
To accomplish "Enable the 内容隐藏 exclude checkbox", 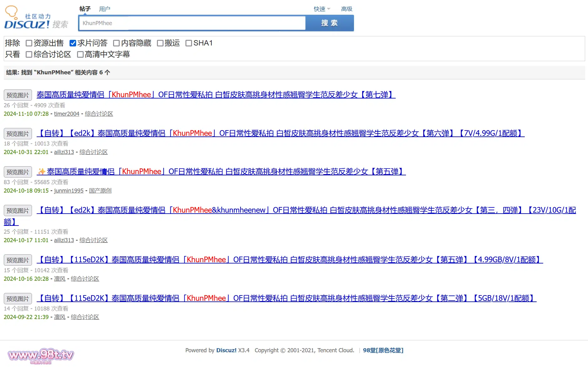I will (117, 43).
